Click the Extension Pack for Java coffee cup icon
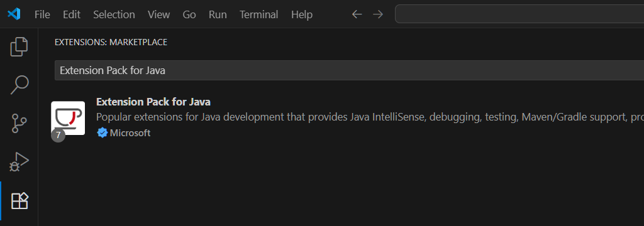The width and height of the screenshot is (644, 226). click(x=68, y=118)
